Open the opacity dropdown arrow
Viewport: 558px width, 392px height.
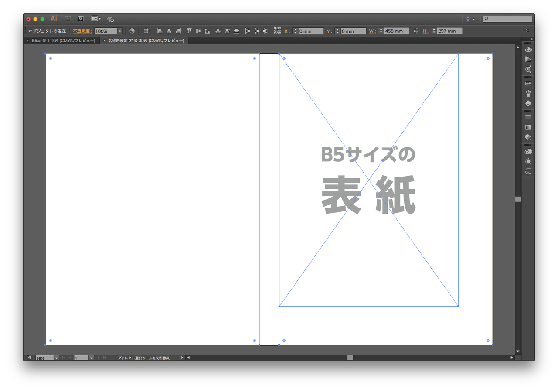120,31
